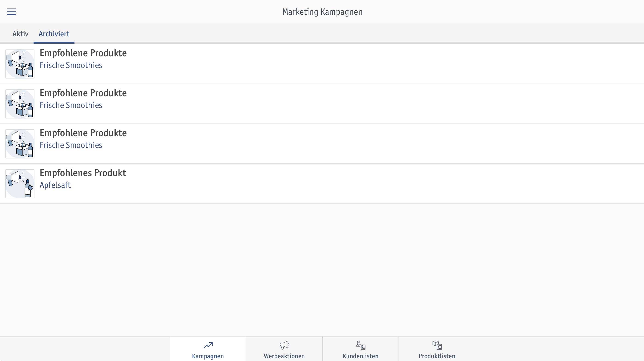Screen dimensions: 644x361
Task: Click the Apfelsaft campaign megaphone-bottle thumbnail
Action: tap(20, 184)
